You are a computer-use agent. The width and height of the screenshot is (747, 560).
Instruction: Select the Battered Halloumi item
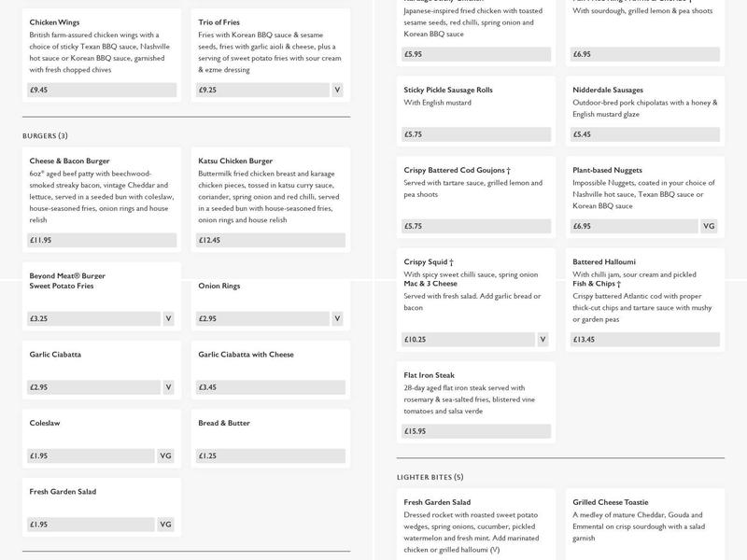pyautogui.click(x=604, y=262)
